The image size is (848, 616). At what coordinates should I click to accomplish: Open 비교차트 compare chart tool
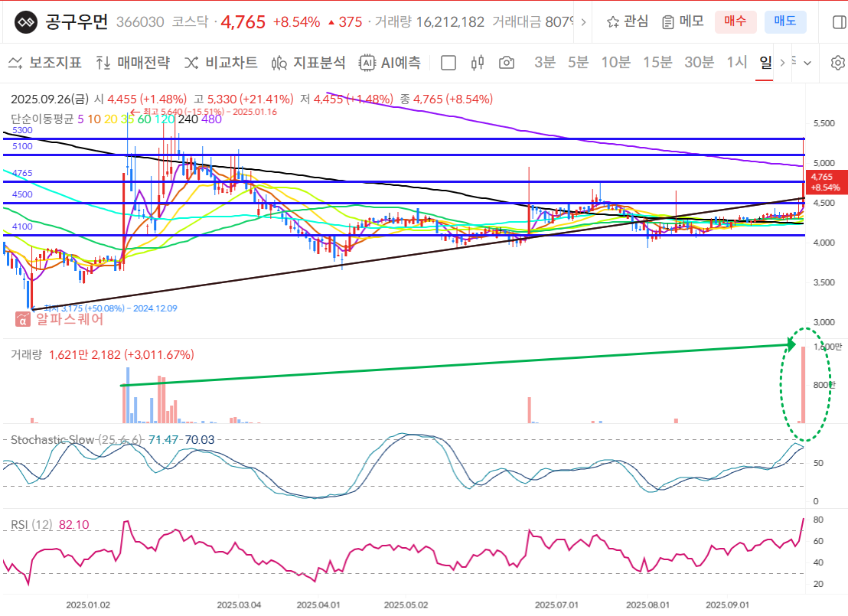[220, 63]
